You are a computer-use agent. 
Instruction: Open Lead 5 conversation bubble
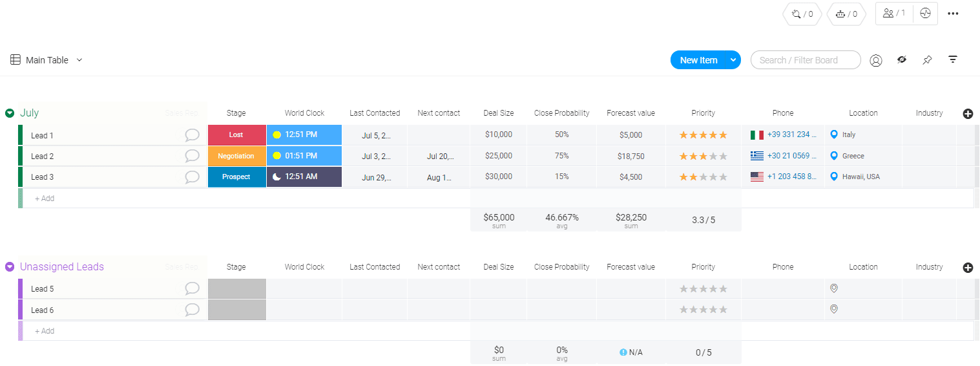tap(192, 288)
